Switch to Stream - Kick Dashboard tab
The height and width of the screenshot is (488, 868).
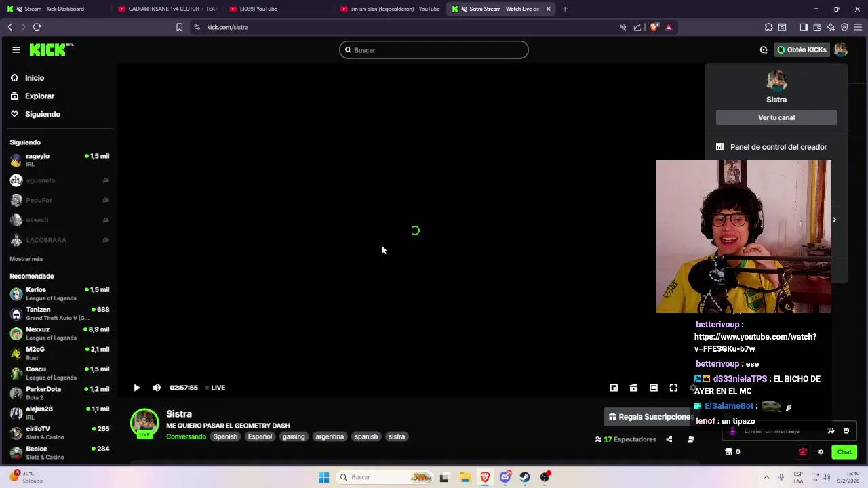pos(54,9)
